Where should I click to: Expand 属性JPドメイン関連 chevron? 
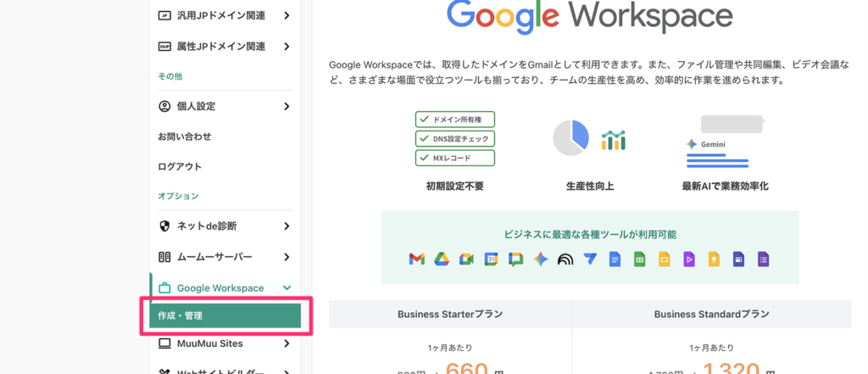click(x=287, y=47)
